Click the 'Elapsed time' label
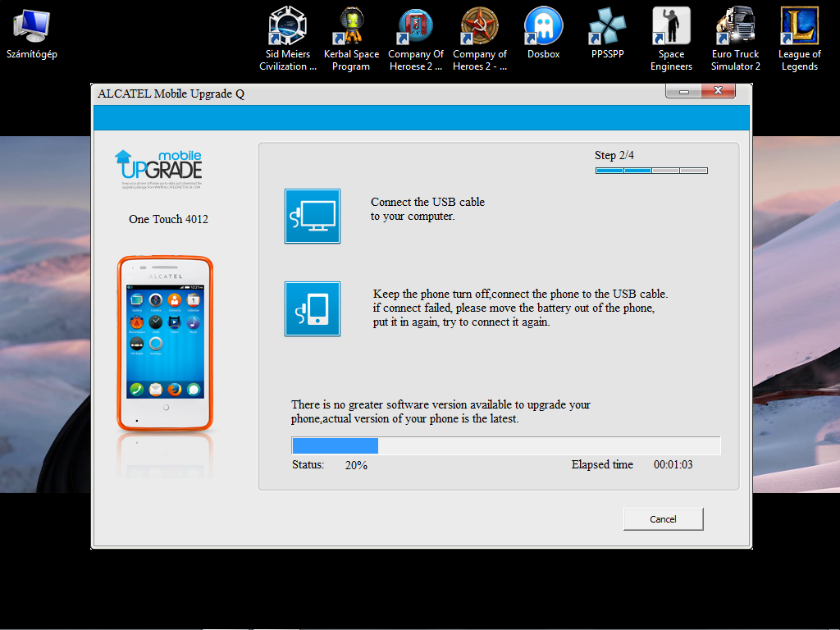The image size is (840, 630). click(602, 464)
